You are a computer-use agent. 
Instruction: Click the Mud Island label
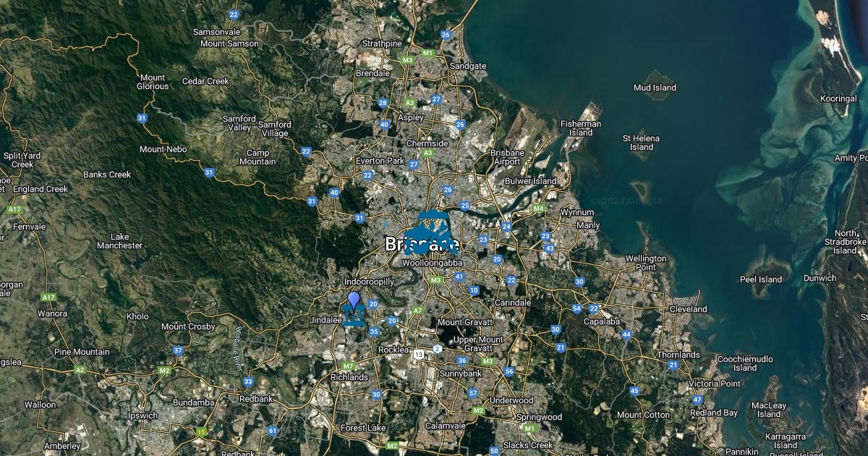pos(655,88)
